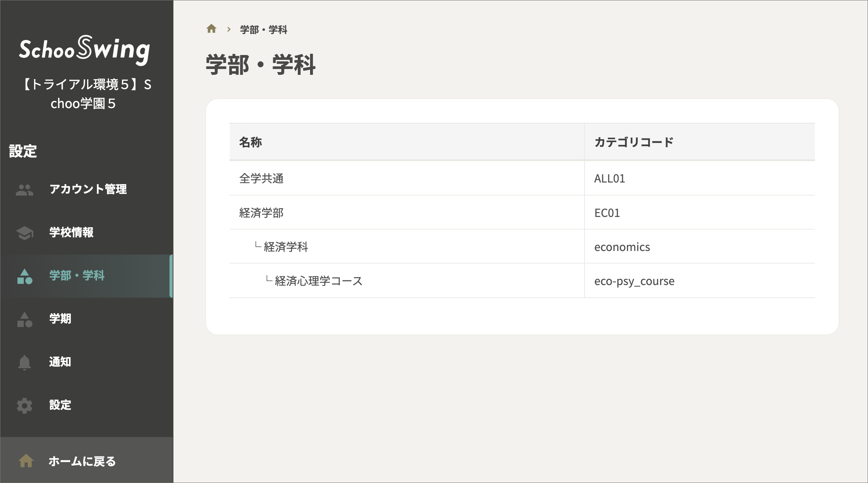Click the 設定 gear icon
868x483 pixels.
pos(25,405)
